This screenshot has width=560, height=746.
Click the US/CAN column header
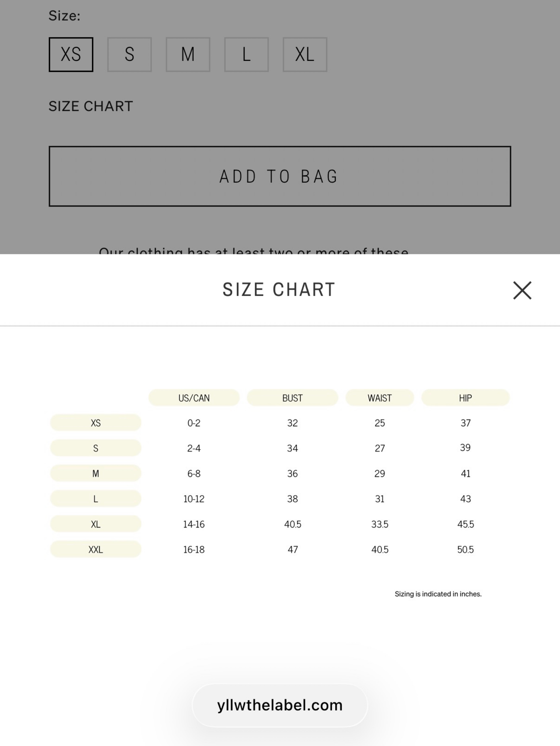194,398
